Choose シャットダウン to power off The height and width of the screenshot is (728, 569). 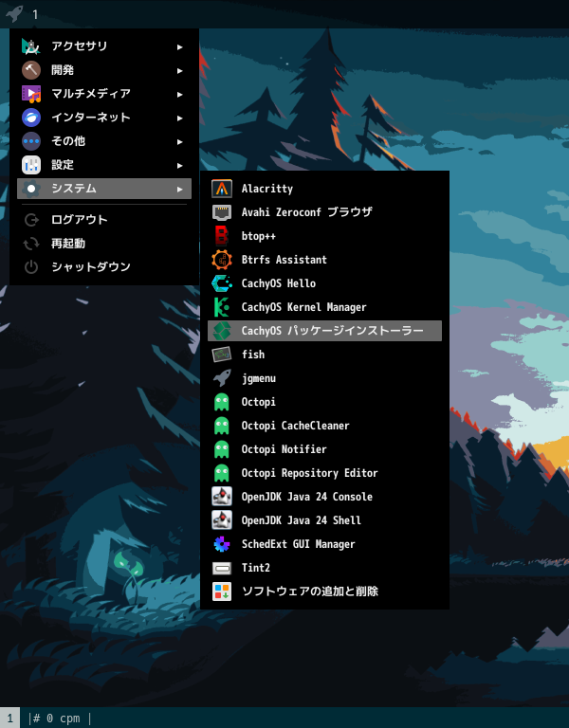coord(104,267)
